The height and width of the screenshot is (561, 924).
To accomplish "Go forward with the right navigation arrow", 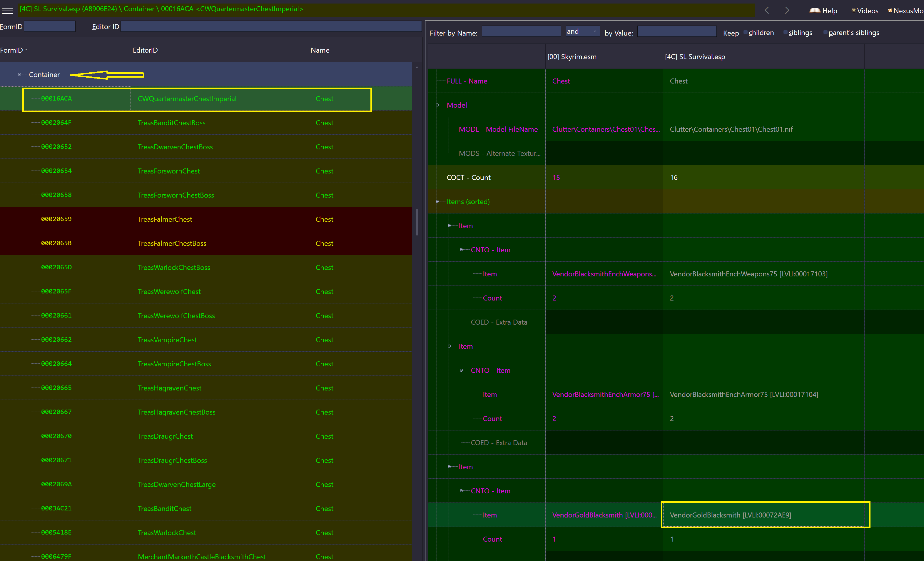I will pyautogui.click(x=787, y=11).
